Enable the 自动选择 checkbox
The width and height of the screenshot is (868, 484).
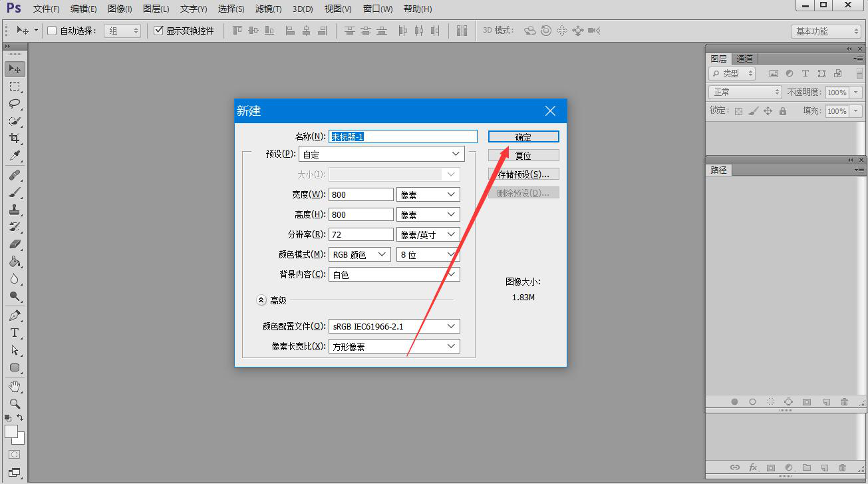(x=52, y=31)
